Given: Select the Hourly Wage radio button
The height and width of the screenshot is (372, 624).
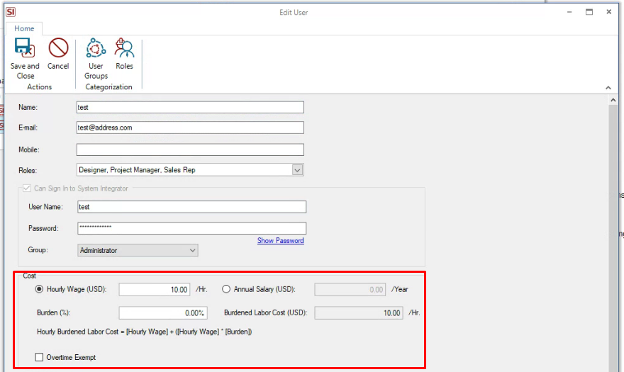Looking at the screenshot, I should click(x=39, y=289).
